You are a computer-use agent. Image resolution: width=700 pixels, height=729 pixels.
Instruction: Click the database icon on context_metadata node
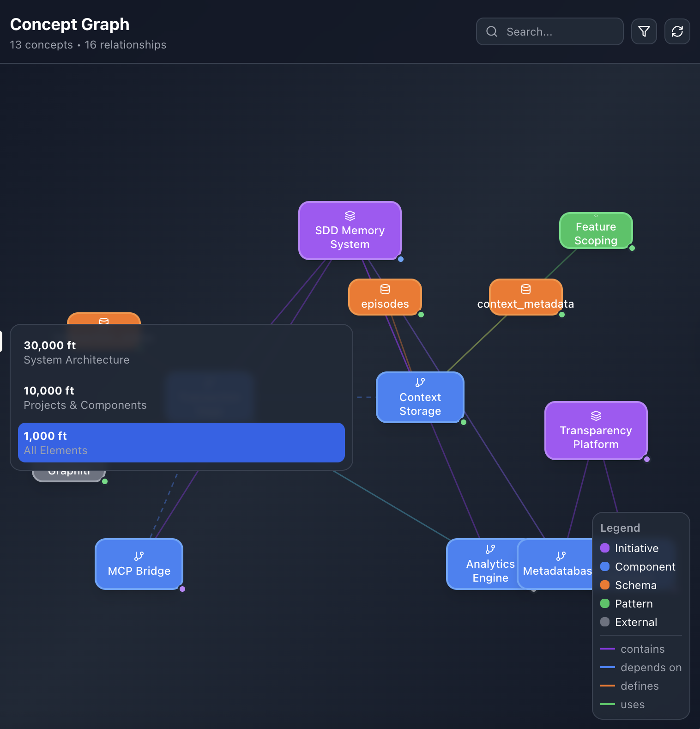[526, 289]
